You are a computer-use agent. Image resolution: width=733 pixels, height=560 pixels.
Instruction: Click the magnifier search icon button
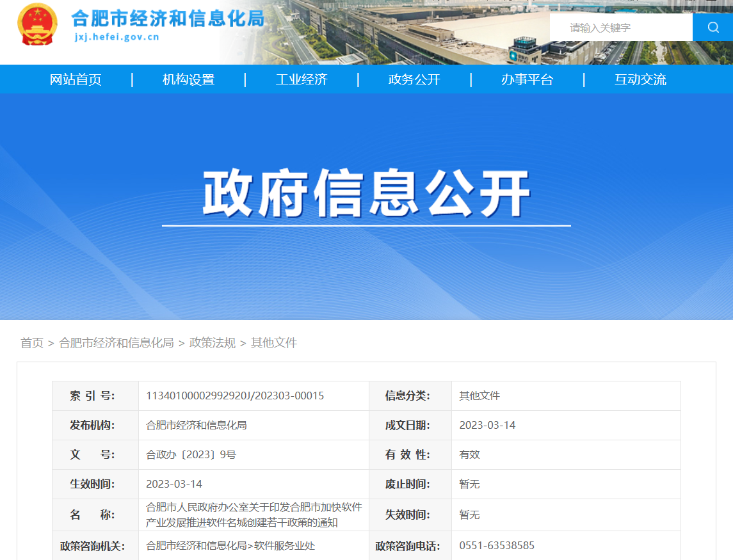713,28
